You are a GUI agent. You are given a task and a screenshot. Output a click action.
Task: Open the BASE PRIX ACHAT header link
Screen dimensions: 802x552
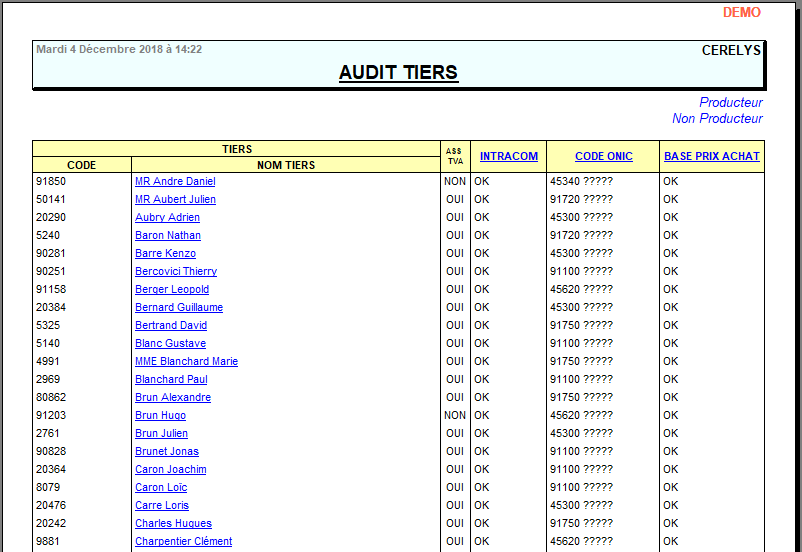[x=712, y=157]
